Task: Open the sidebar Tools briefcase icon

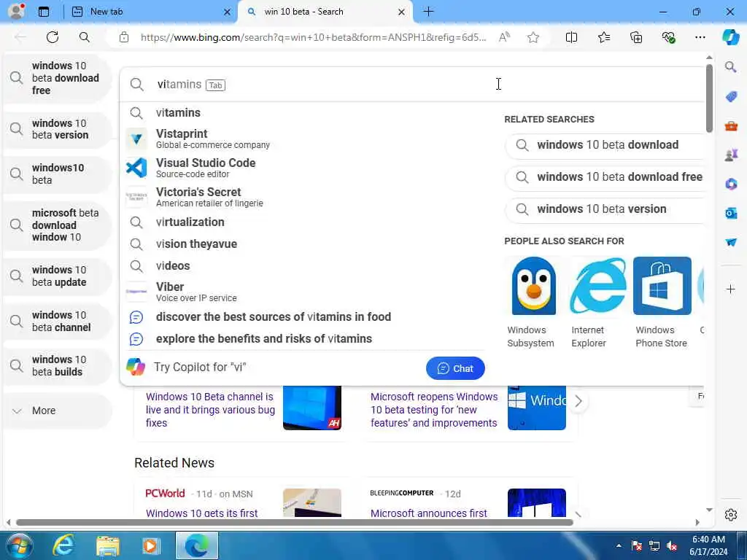Action: (731, 126)
